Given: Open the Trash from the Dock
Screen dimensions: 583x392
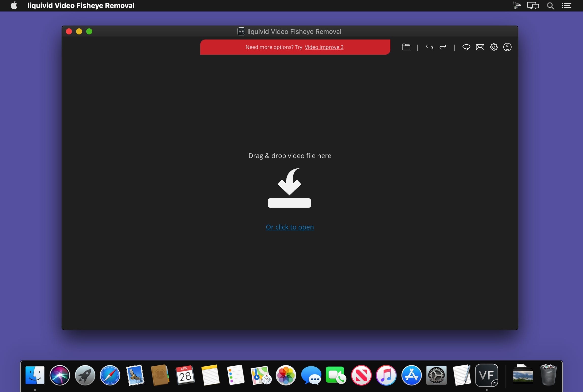Looking at the screenshot, I should coord(548,375).
